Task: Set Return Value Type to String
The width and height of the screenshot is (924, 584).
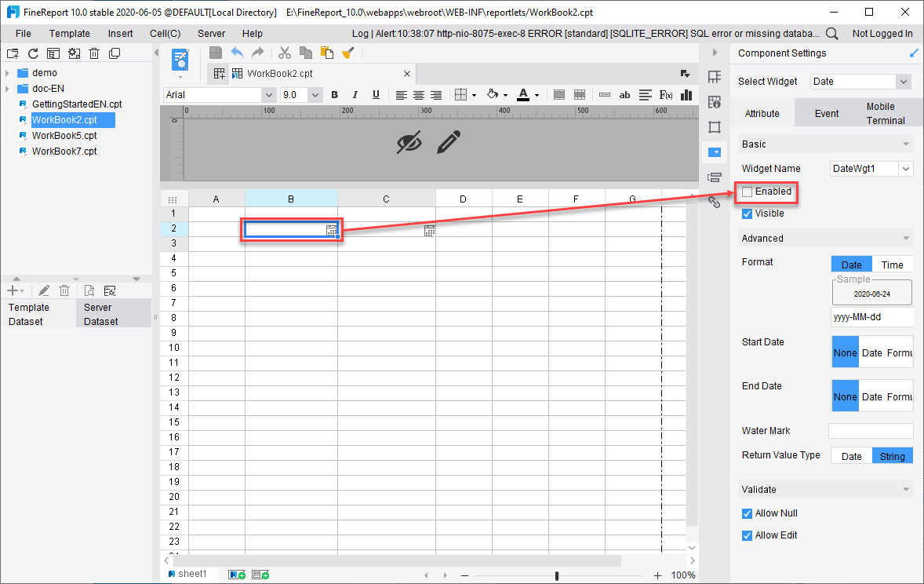Action: (x=892, y=456)
